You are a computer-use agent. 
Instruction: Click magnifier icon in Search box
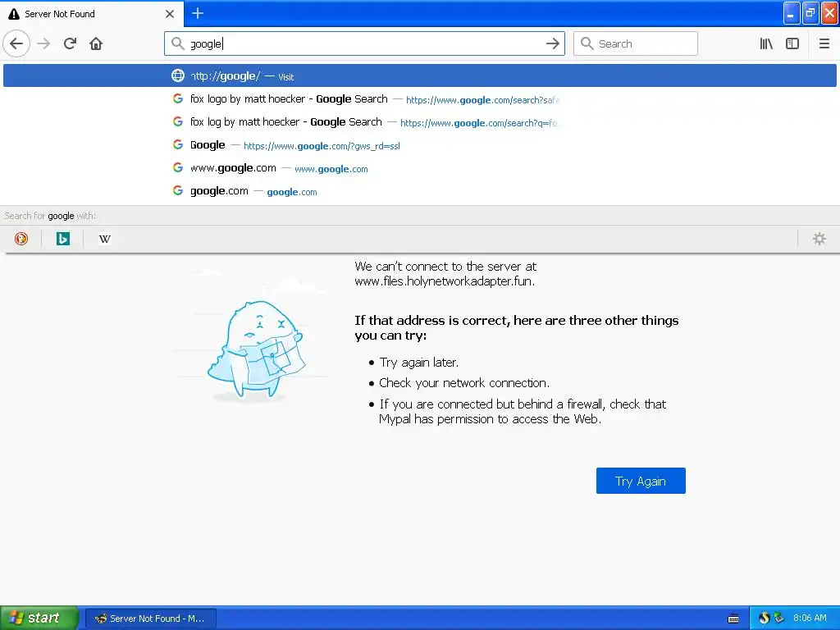pos(587,43)
